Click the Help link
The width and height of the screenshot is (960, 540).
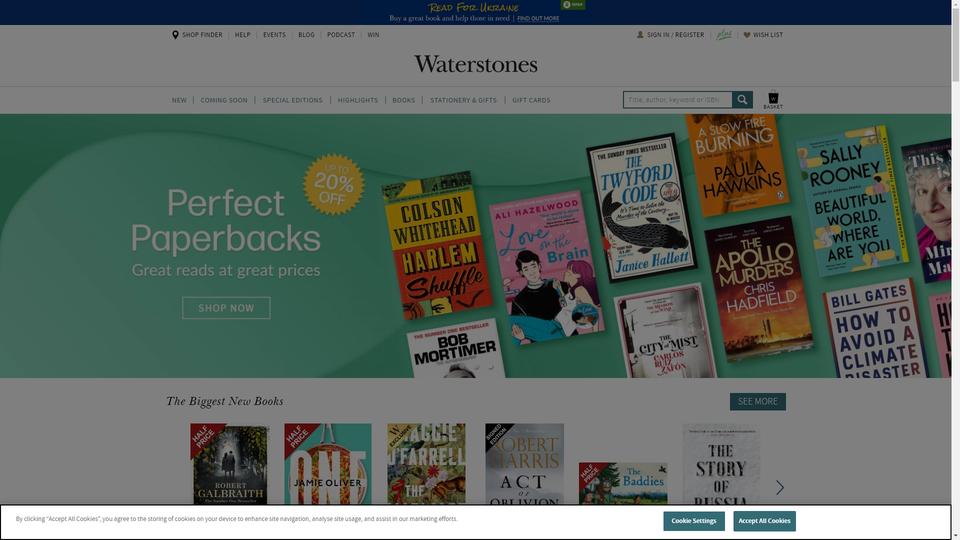pos(242,35)
